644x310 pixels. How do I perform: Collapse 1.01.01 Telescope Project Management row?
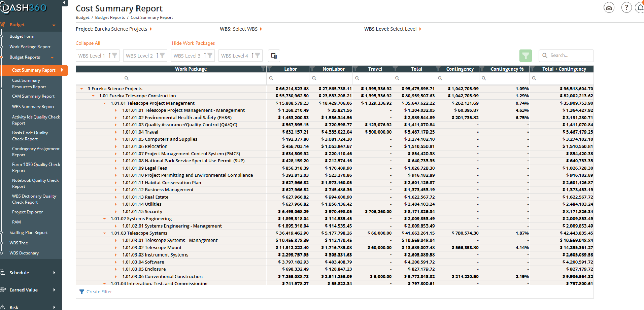(x=104, y=103)
